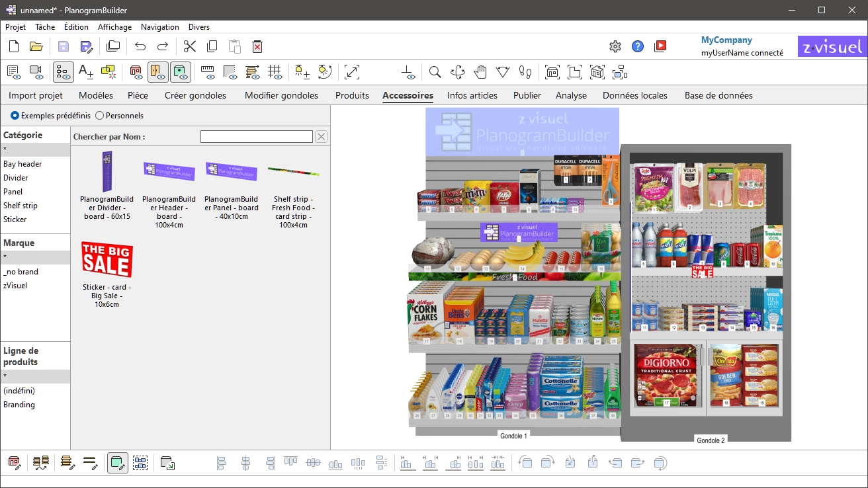Screen dimensions: 868x488
Task: Toggle ruler dimensions visibility
Action: tap(208, 71)
